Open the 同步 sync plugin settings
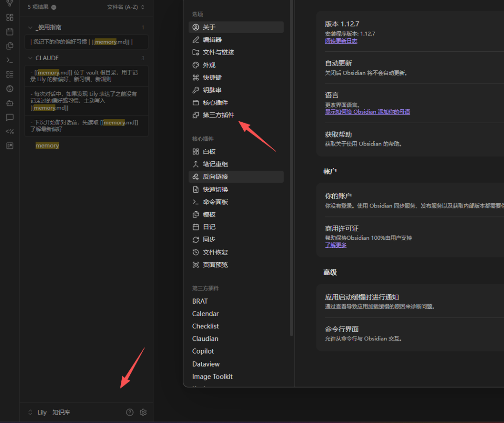Screen dimensions: 504x423 click(236, 240)
